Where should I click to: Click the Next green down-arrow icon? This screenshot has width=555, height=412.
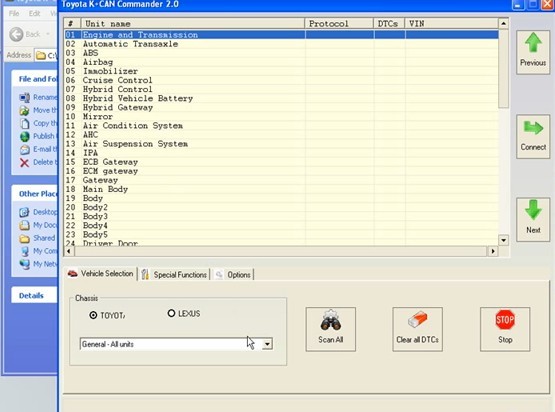point(533,210)
